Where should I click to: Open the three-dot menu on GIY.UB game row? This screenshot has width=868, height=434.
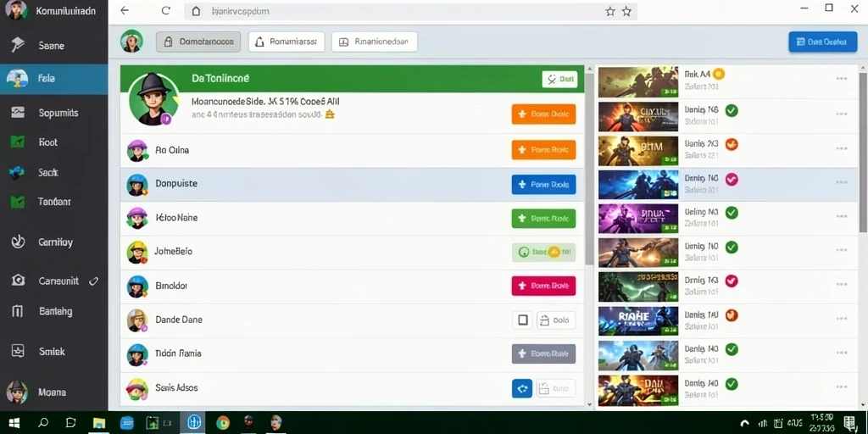(842, 114)
